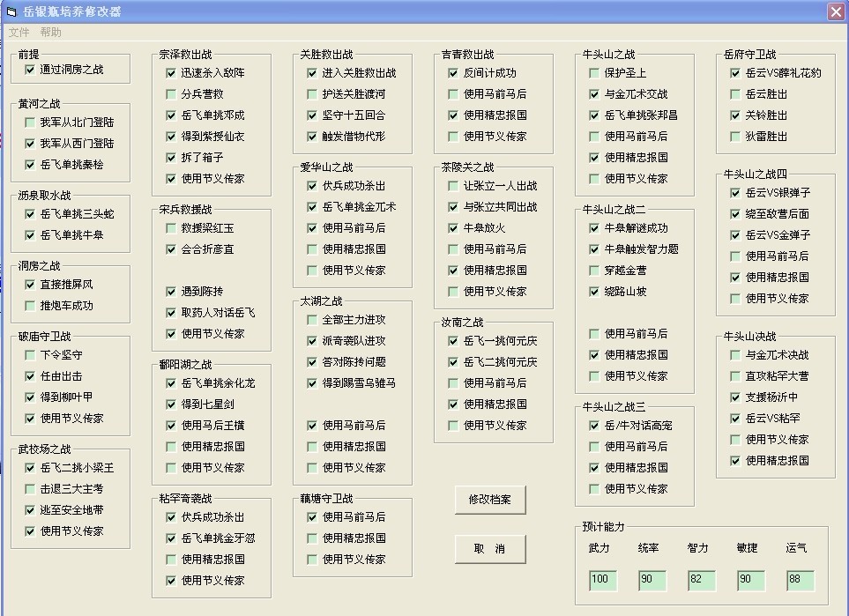Uncheck the 通过洞房之战 checkbox
This screenshot has width=849, height=616.
30,70
